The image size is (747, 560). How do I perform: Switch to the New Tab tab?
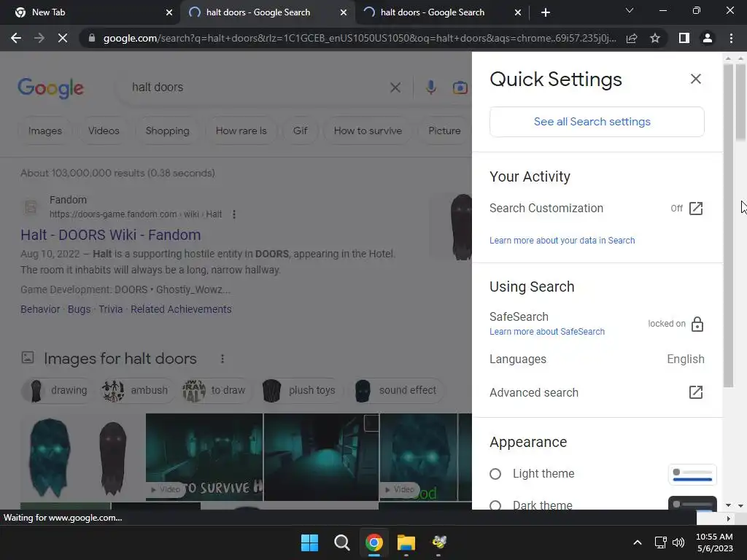pyautogui.click(x=90, y=12)
